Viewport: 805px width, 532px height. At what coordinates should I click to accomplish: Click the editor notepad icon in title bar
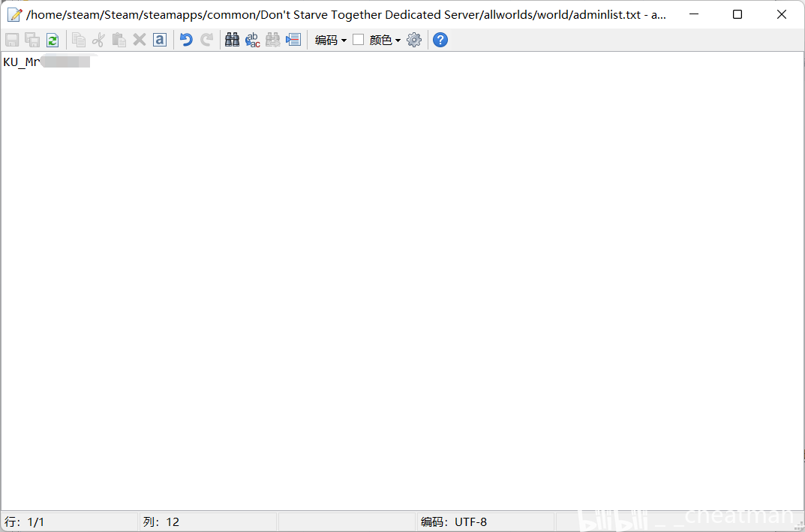pyautogui.click(x=14, y=14)
